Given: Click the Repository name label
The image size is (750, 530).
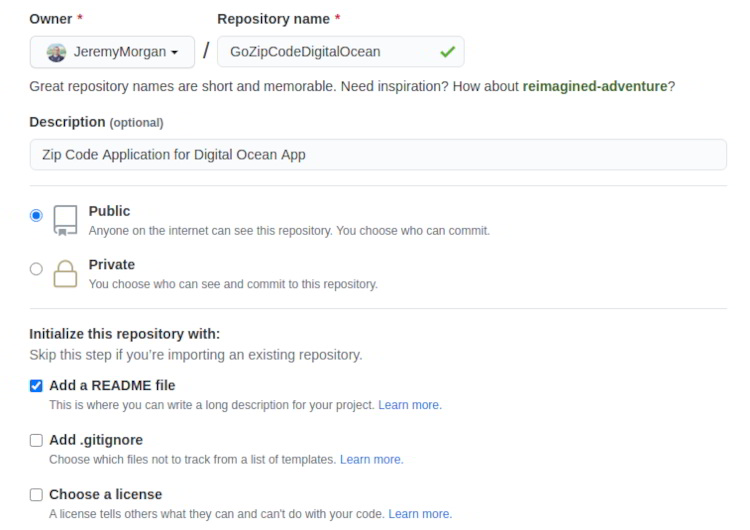Looking at the screenshot, I should coord(278,19).
